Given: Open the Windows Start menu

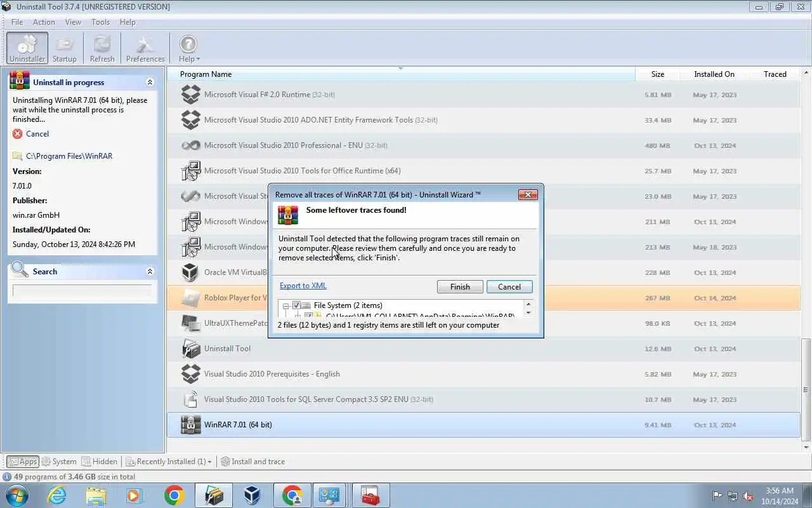Looking at the screenshot, I should [x=17, y=495].
